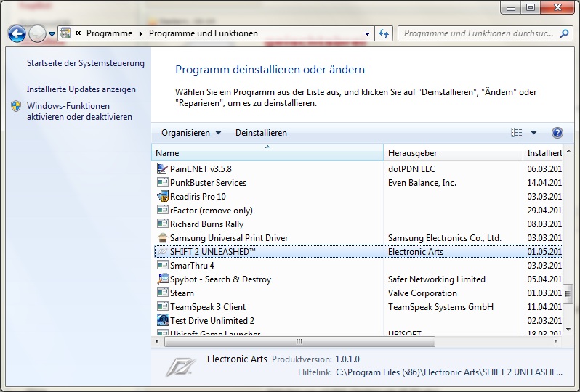Click the Richard Burns Rally icon
Viewport: 580px width, 392px height.
pos(162,224)
